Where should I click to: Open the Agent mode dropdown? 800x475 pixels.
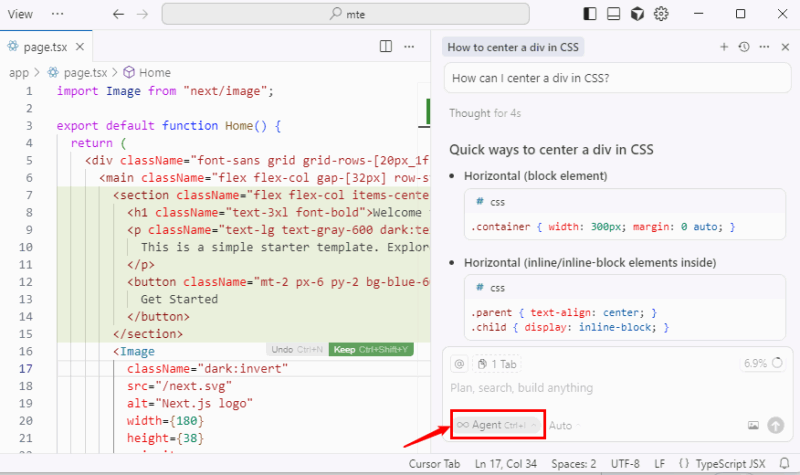(x=497, y=425)
